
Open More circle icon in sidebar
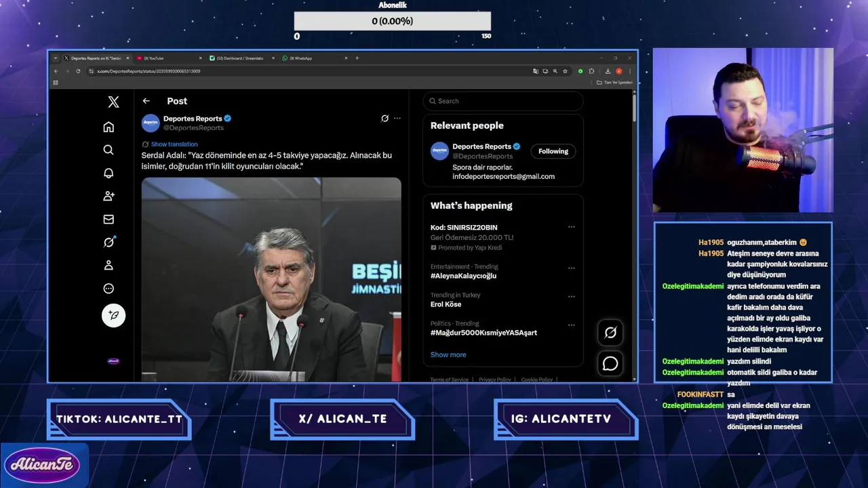(108, 288)
